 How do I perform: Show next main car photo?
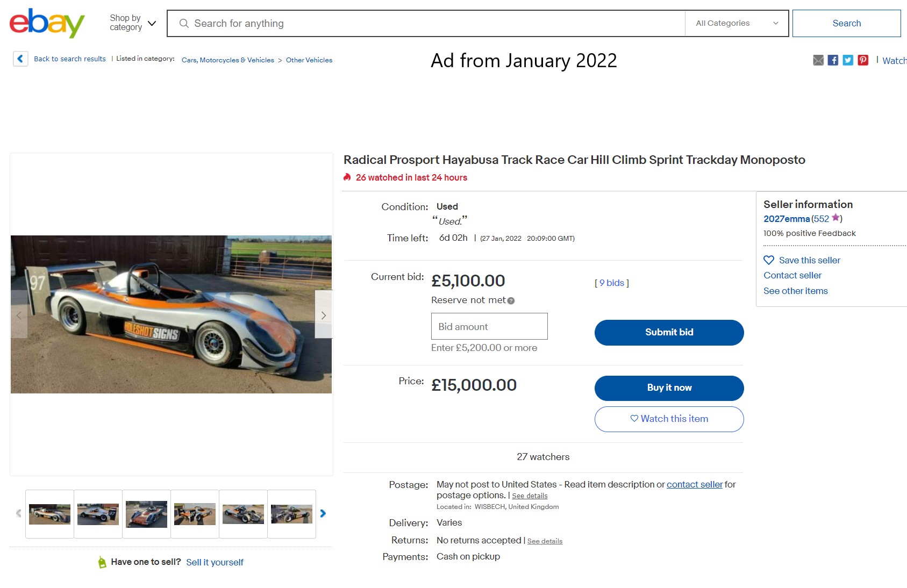tap(323, 315)
